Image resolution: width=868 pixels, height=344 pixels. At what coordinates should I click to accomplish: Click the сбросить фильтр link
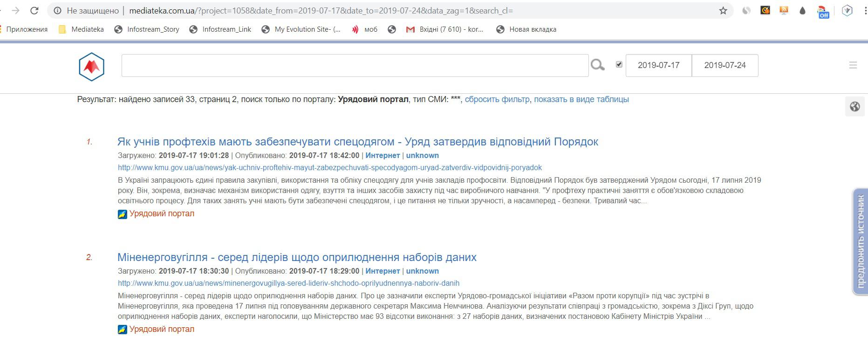[497, 99]
